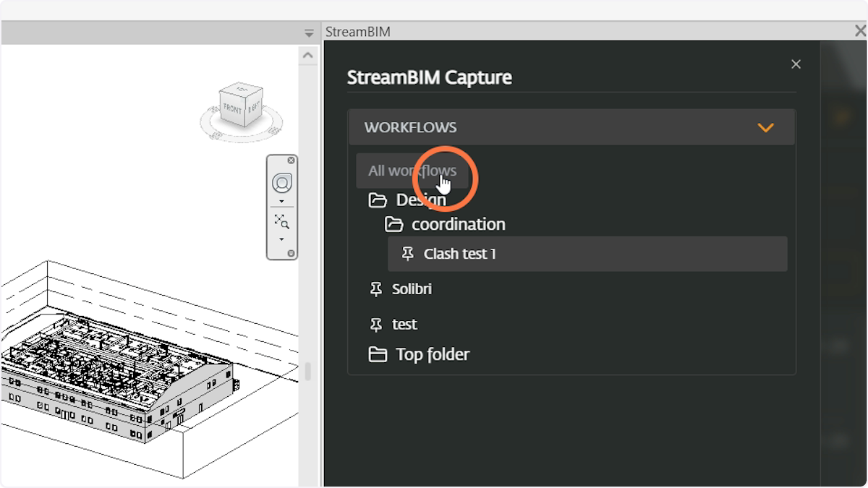This screenshot has width=868, height=488.
Task: Open the view tab list dropdown
Action: pos(309,33)
